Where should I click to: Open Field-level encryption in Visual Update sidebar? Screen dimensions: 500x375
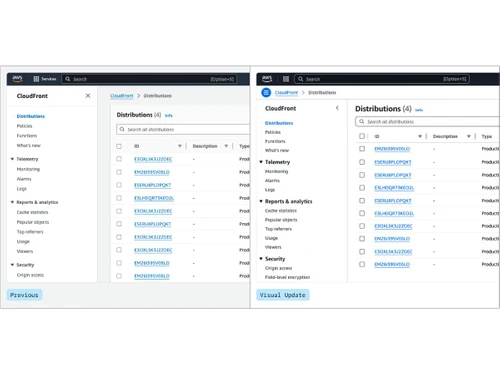287,277
